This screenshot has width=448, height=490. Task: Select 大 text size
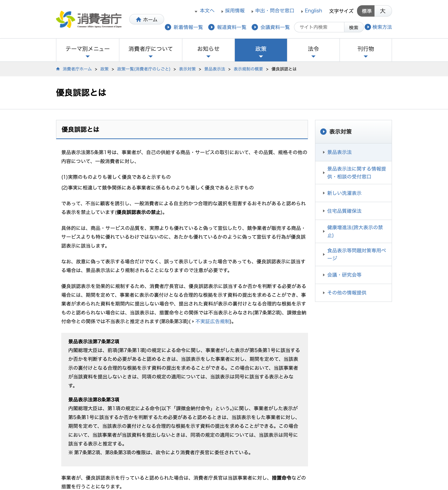[383, 11]
